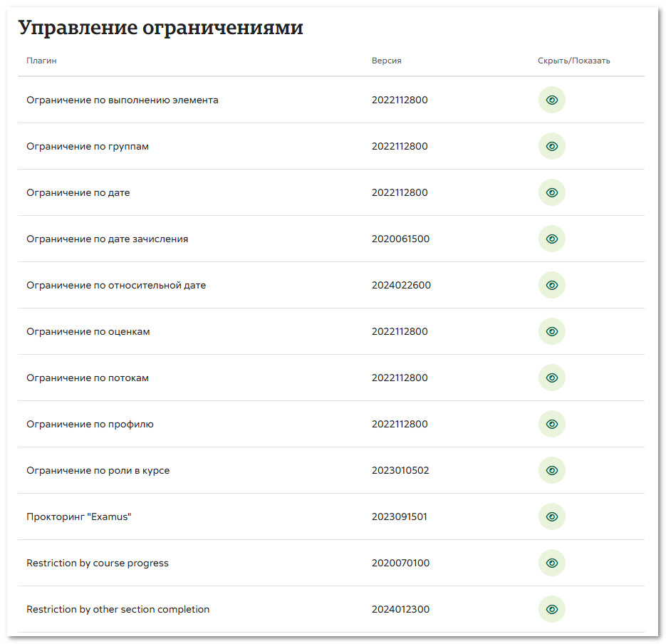Click version value 2024022600

click(x=401, y=285)
